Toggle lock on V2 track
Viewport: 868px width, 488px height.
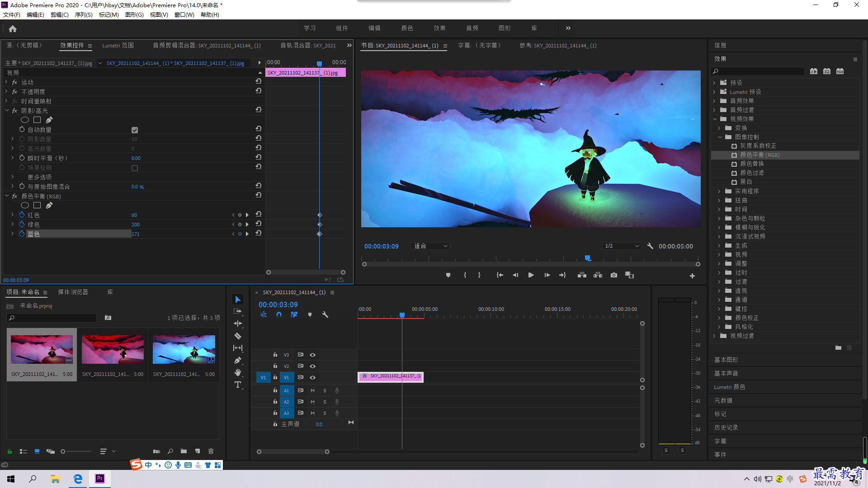275,366
